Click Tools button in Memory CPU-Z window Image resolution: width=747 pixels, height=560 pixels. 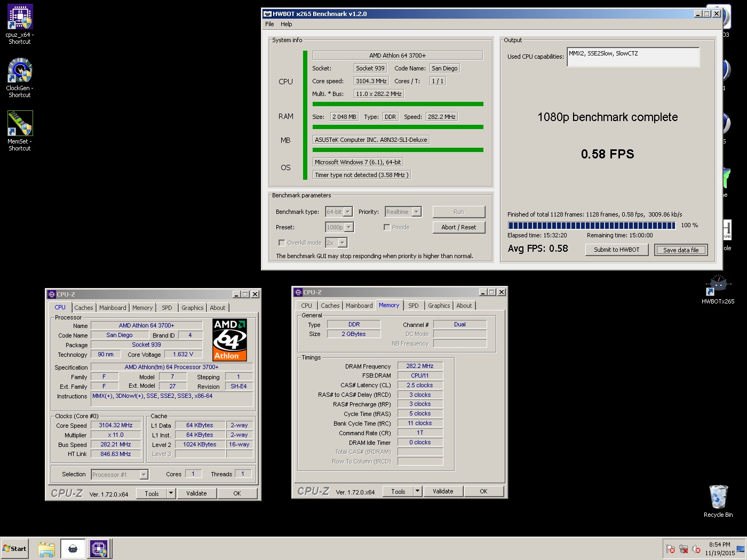(399, 491)
